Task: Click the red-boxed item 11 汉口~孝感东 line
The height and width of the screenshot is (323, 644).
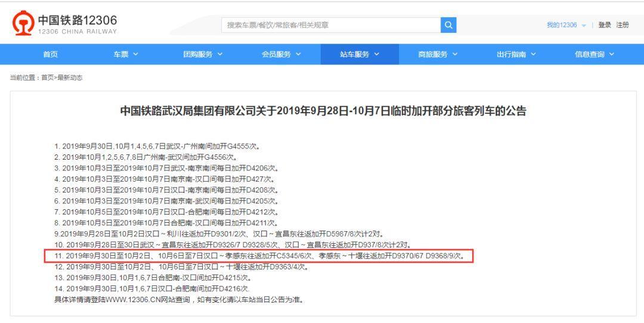Action: [259, 256]
